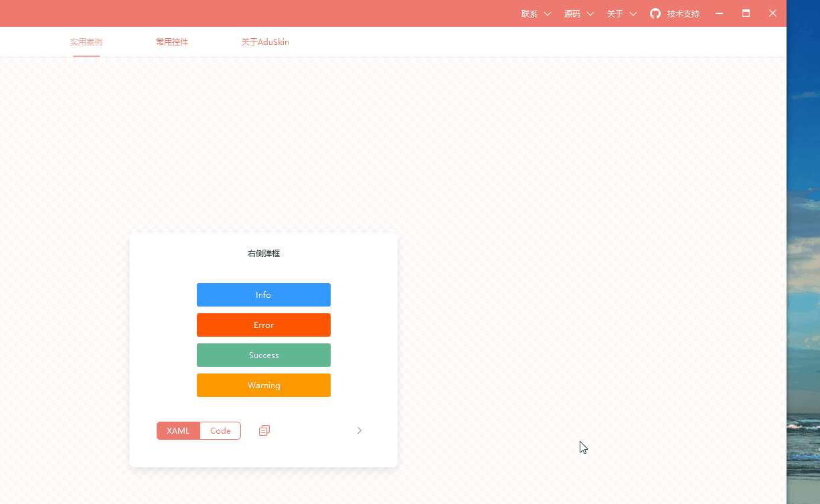Trigger the green Success popup
Screen dimensions: 820x504
click(263, 355)
